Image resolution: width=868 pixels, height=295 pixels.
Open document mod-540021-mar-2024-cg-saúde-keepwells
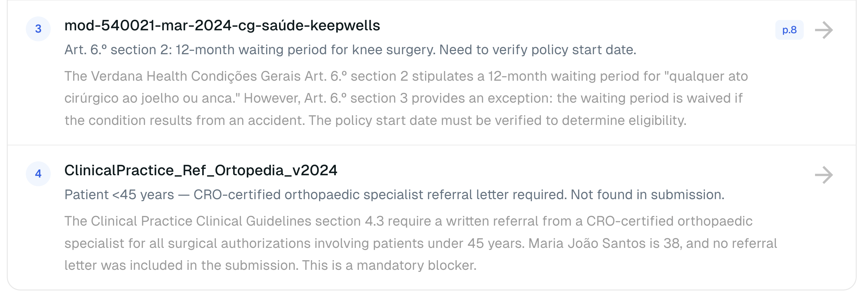(222, 25)
